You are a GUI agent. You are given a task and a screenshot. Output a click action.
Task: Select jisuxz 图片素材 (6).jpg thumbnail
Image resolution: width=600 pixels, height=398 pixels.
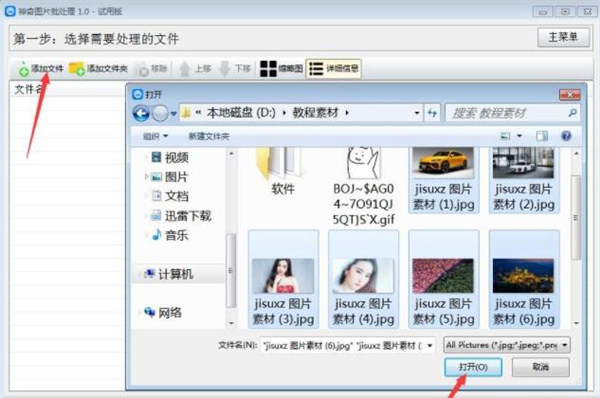coord(524,279)
